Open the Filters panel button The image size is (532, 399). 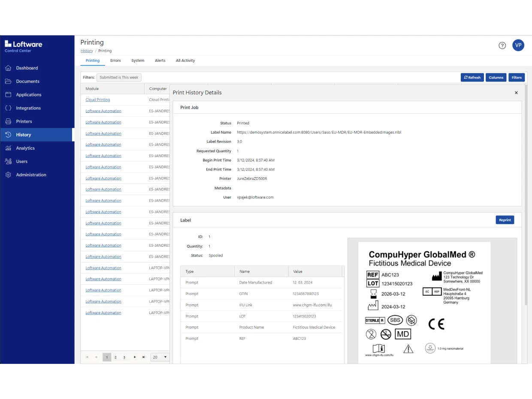click(x=517, y=77)
